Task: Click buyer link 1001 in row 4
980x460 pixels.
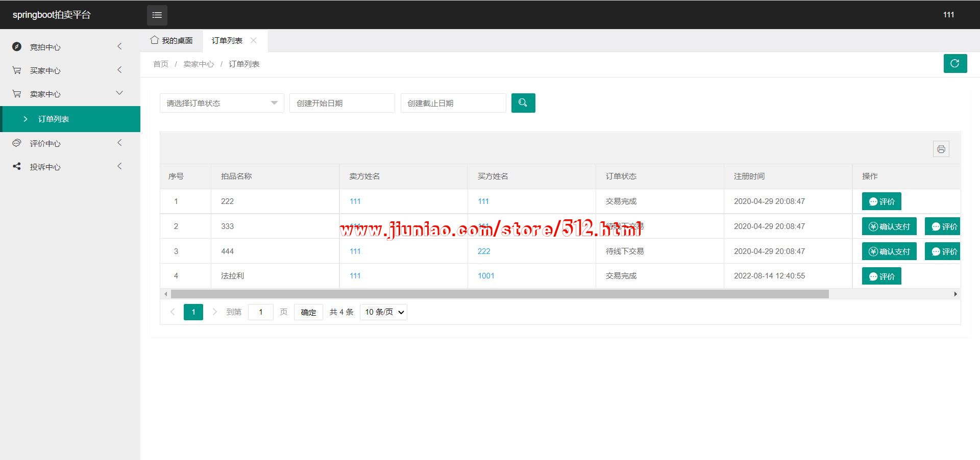Action: [x=486, y=276]
